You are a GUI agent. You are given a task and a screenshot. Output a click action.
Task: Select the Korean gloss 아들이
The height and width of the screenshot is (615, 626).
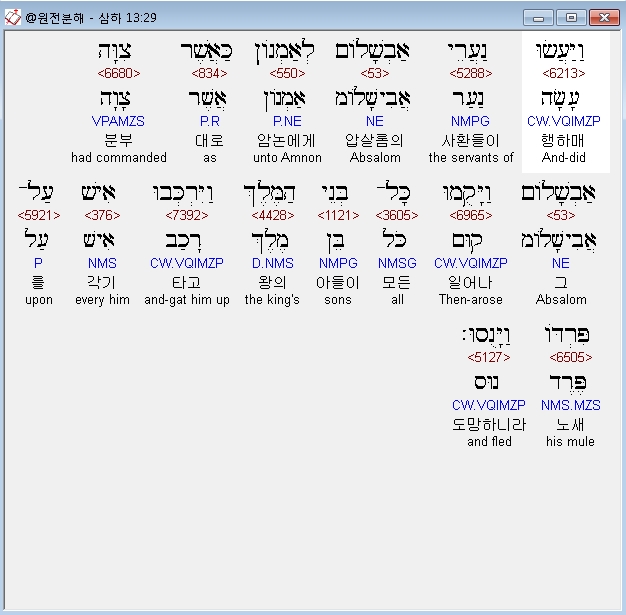338,283
